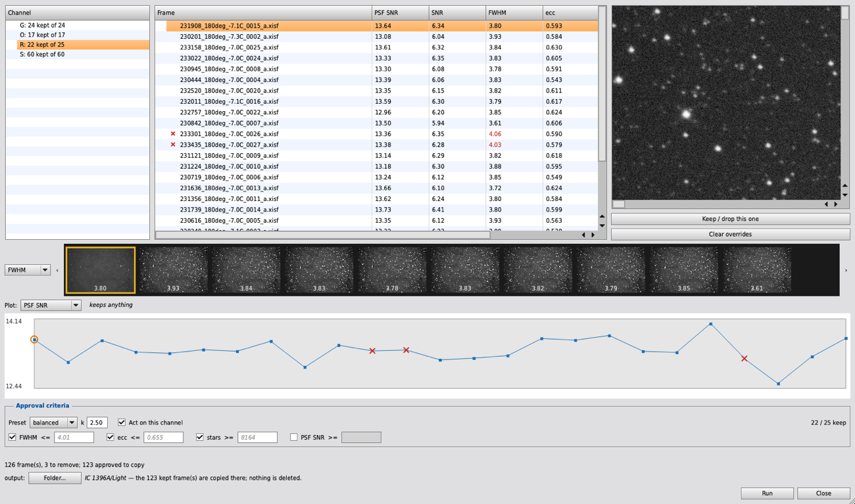The height and width of the screenshot is (504, 855).
Task: Open the Plot PSF SNR dropdown
Action: point(51,305)
